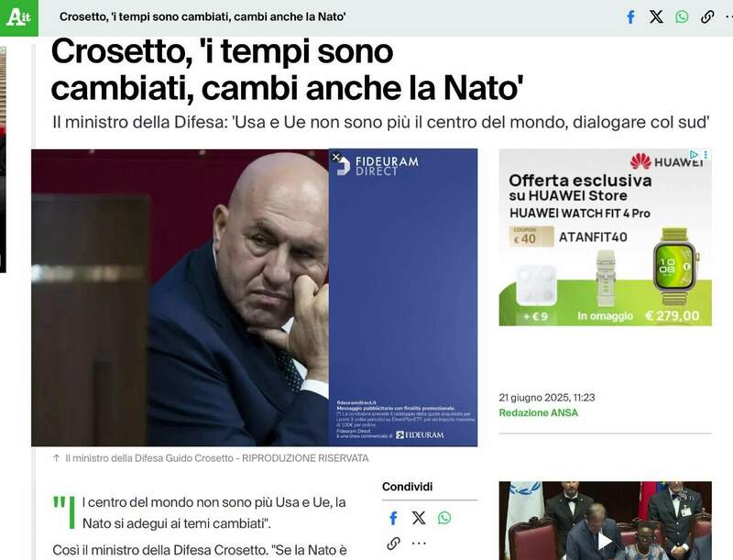This screenshot has height=560, width=733.
Task: Click the Huawei Watch Fit 4 Pro ad
Action: click(606, 237)
